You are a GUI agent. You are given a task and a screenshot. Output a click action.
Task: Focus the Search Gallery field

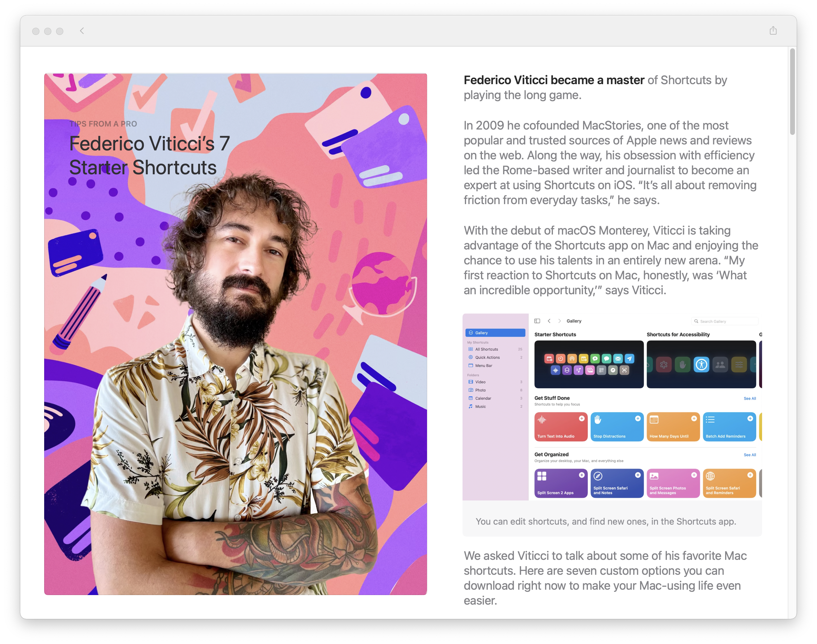pyautogui.click(x=724, y=321)
